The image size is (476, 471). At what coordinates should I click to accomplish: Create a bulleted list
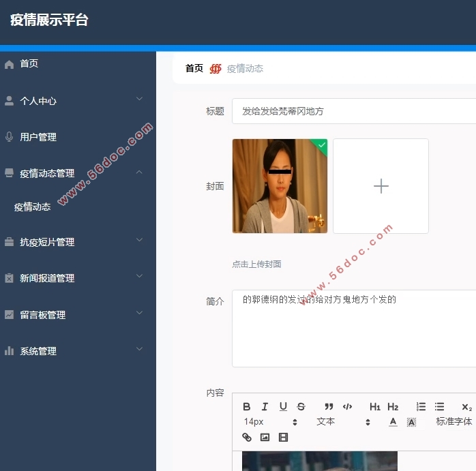tap(439, 406)
